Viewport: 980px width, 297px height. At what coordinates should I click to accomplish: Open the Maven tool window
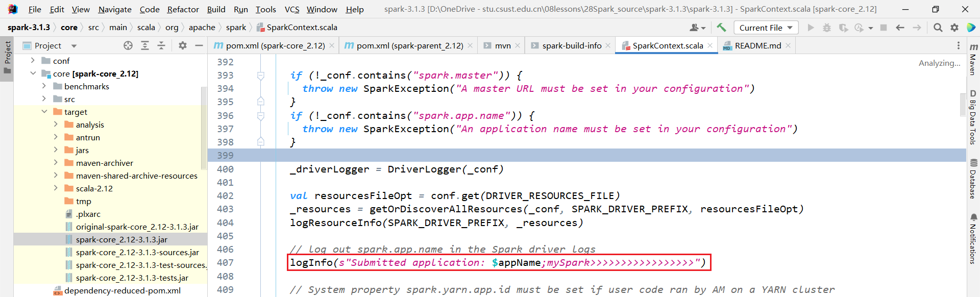point(973,59)
